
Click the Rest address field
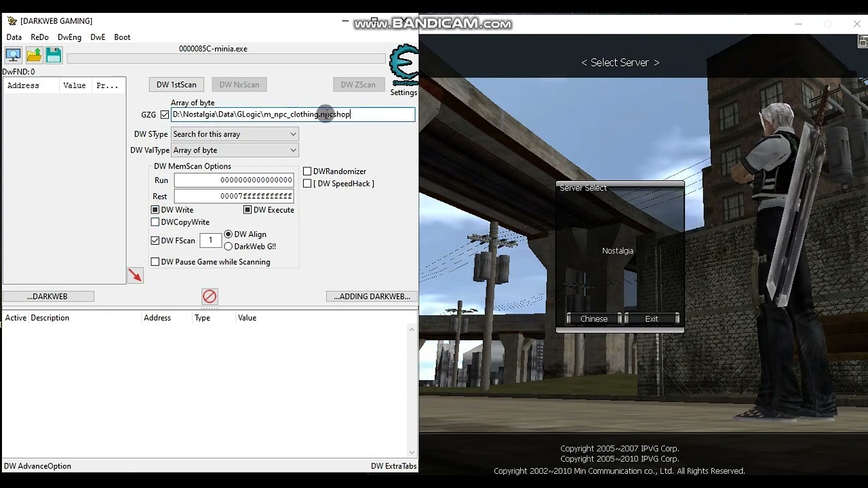[x=234, y=197]
